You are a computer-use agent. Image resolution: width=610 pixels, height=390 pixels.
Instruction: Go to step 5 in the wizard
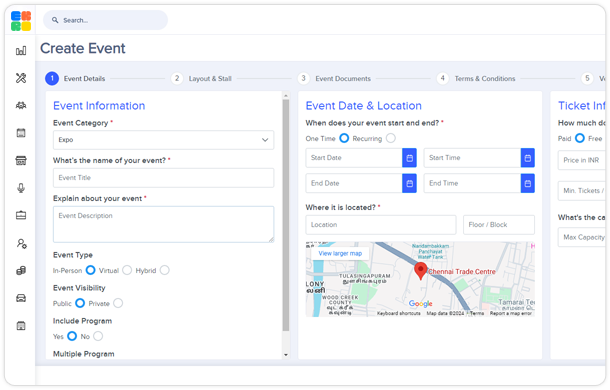(587, 79)
